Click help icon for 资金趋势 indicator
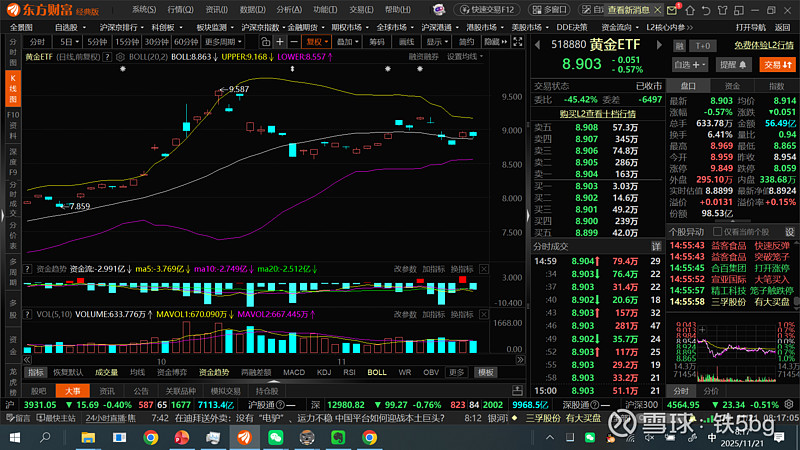800x450 pixels. [28, 269]
